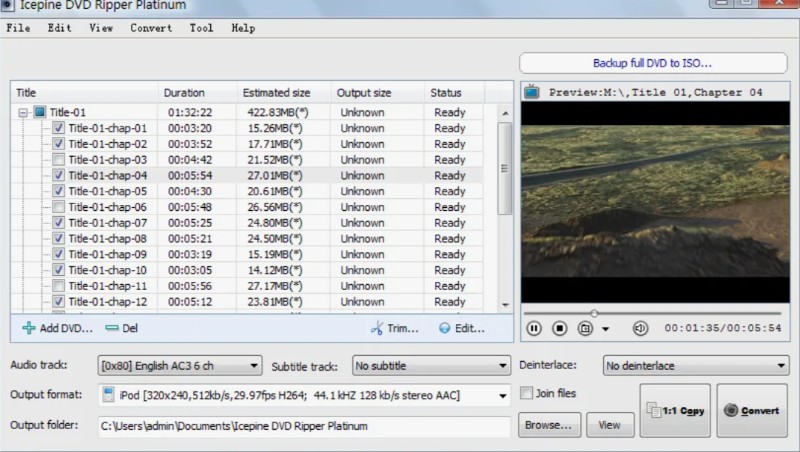The image size is (800, 452).
Task: Open the Trim scissors tool
Action: 379,328
